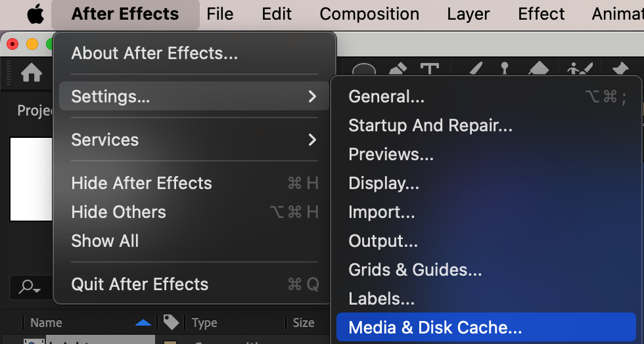The width and height of the screenshot is (644, 344).
Task: Select the Brush tool
Action: point(476,70)
